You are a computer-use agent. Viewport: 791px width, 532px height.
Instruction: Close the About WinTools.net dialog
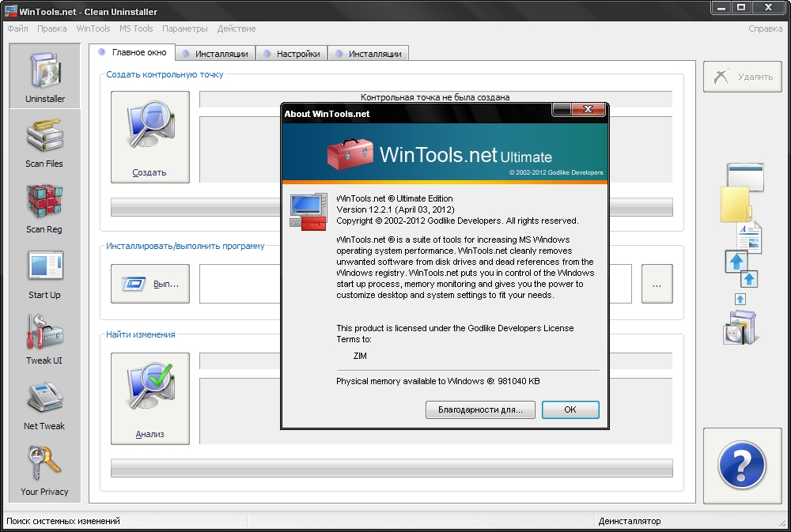click(588, 109)
